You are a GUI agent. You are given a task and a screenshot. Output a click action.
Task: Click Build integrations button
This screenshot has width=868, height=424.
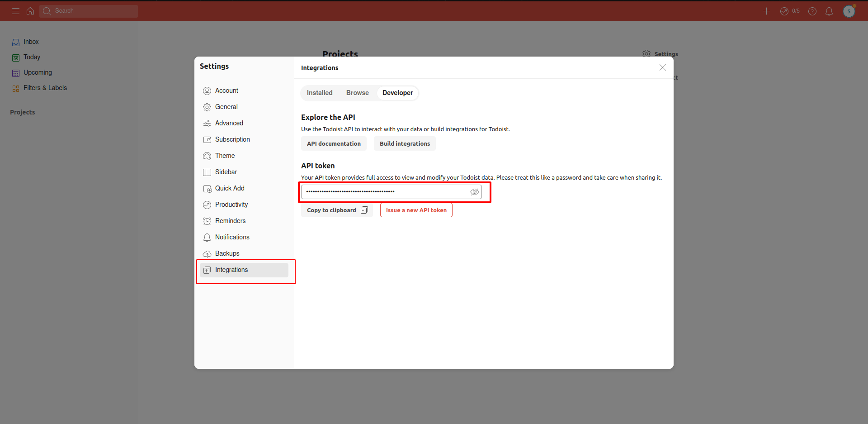[405, 143]
